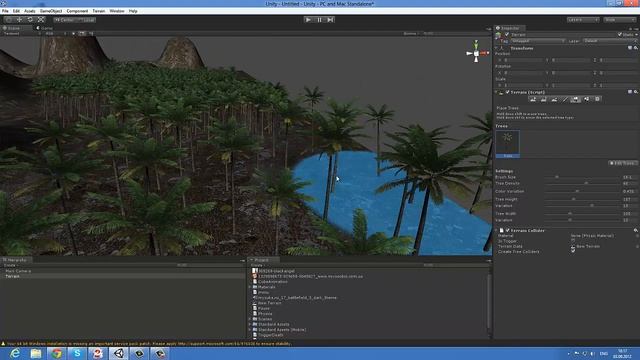Image resolution: width=640 pixels, height=360 pixels.
Task: Adjust the Color Variation slider
Action: tap(582, 191)
